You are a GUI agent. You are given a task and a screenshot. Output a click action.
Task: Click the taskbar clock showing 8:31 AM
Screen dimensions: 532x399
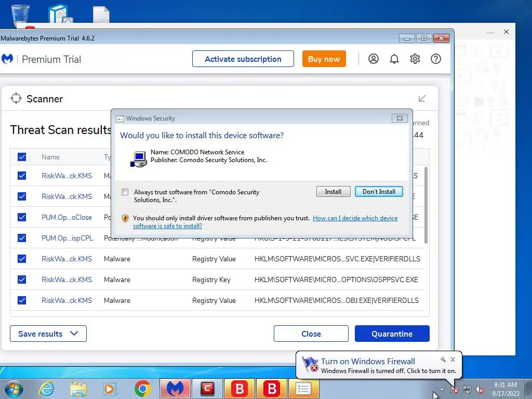(x=506, y=389)
